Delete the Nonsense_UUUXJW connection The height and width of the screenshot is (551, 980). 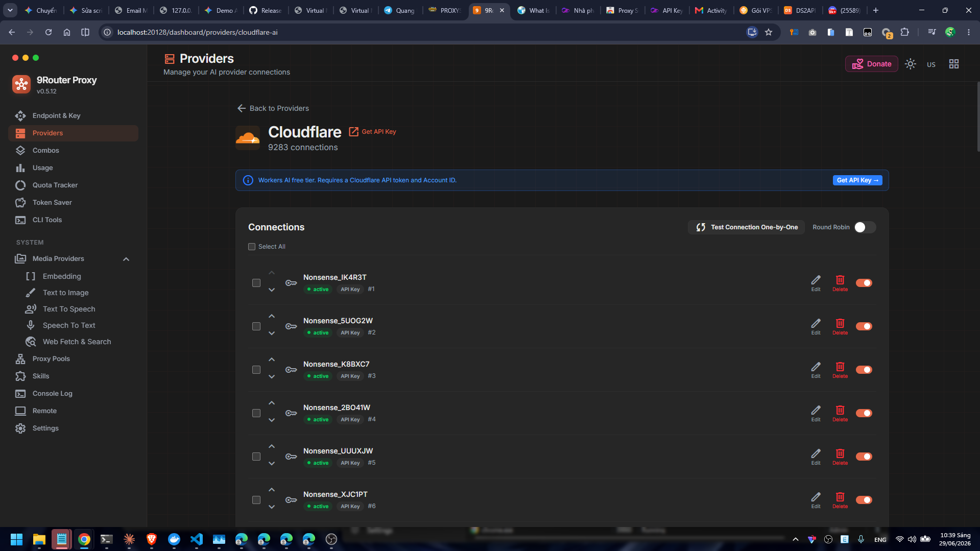tap(840, 457)
